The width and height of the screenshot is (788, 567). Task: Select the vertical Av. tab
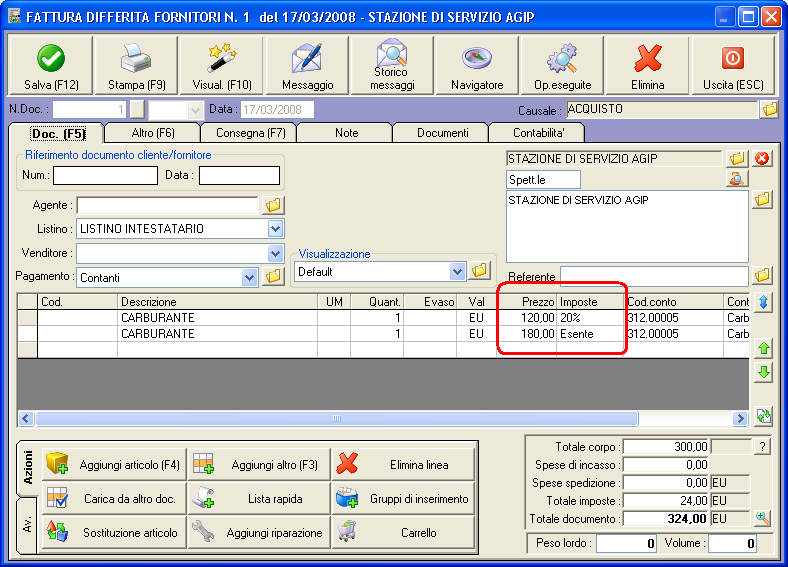tap(28, 524)
